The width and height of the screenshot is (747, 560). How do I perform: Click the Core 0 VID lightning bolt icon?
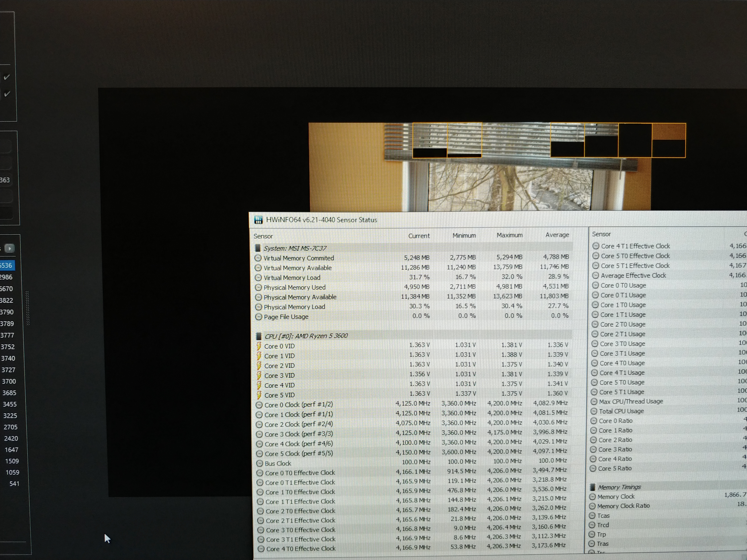tap(259, 346)
